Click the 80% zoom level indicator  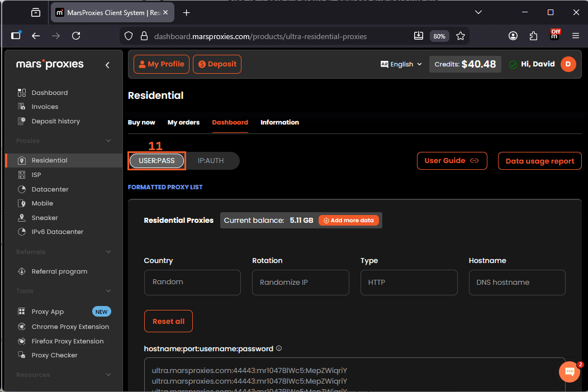(439, 36)
